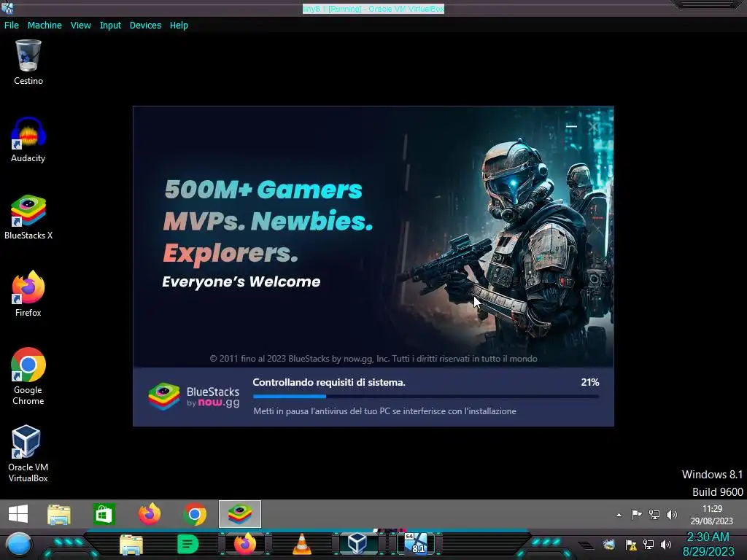Select the BlueStacks X desktop shortcut
Screen dimensions: 747x560
28,217
